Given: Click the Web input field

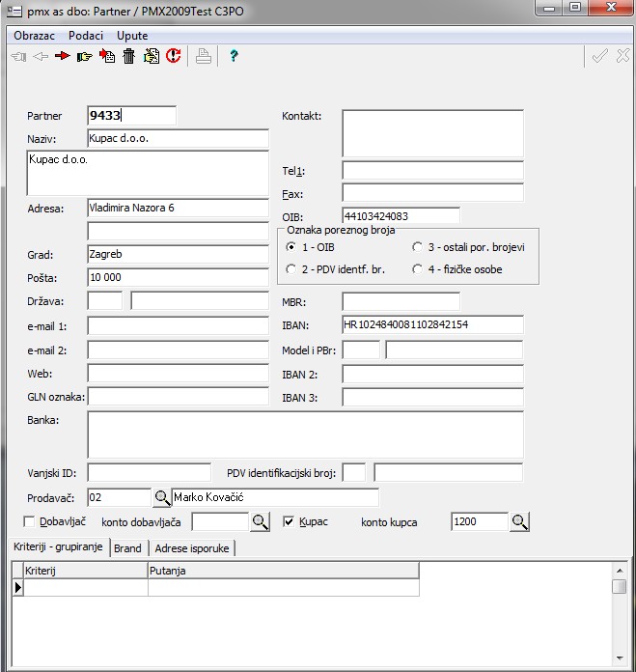Looking at the screenshot, I should tap(179, 374).
